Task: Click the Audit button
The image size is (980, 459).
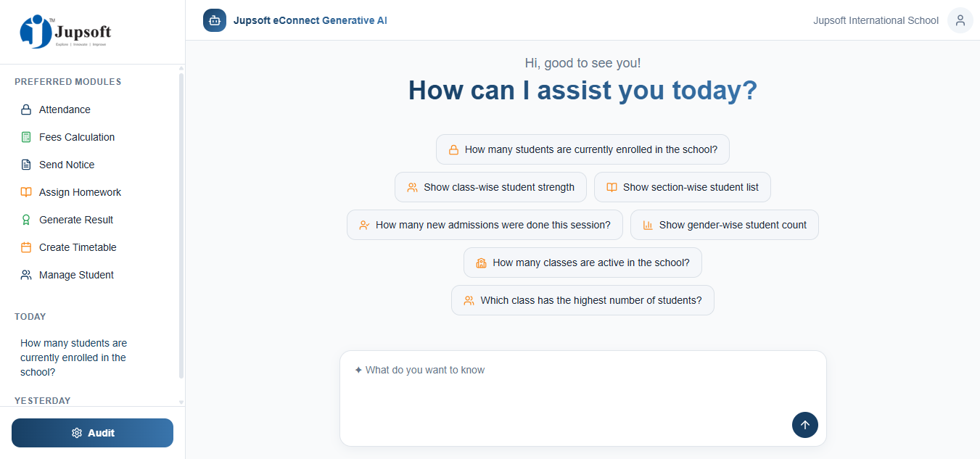Action: pos(92,433)
